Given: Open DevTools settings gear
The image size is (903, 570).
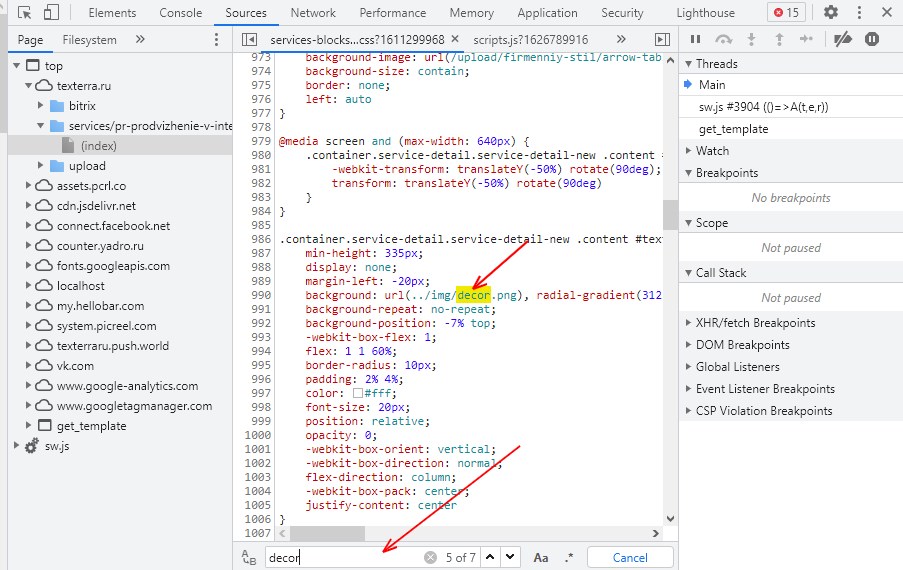Looking at the screenshot, I should tap(830, 13).
